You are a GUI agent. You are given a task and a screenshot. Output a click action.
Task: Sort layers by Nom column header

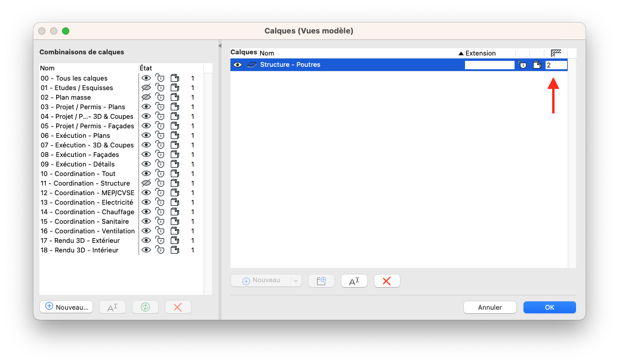pos(267,53)
